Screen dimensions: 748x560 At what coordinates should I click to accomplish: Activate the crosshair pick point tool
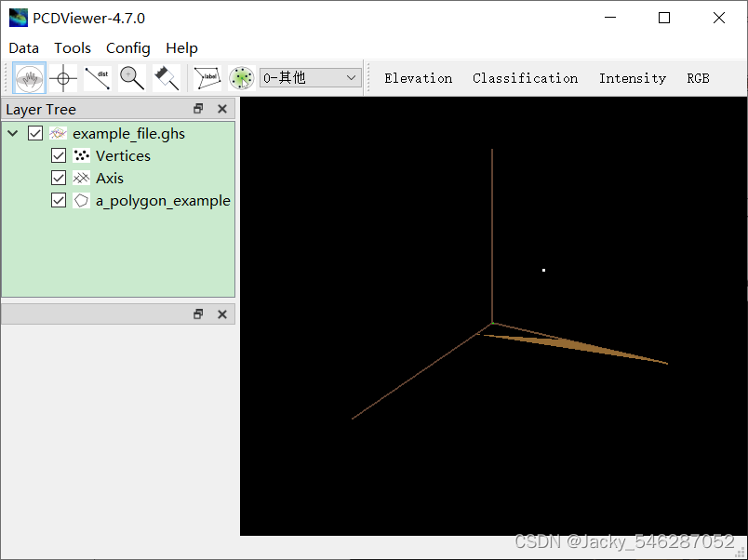click(x=63, y=78)
